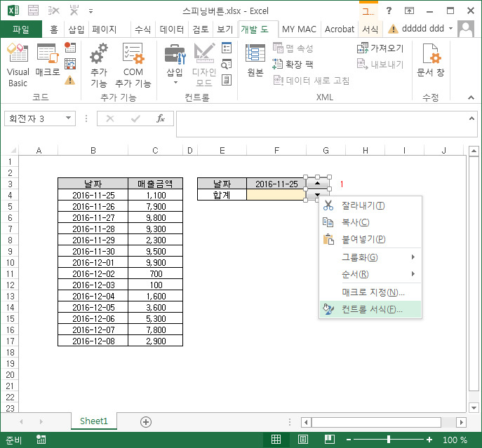Switch to Page Layout view
The height and width of the screenshot is (448, 482).
click(x=303, y=440)
